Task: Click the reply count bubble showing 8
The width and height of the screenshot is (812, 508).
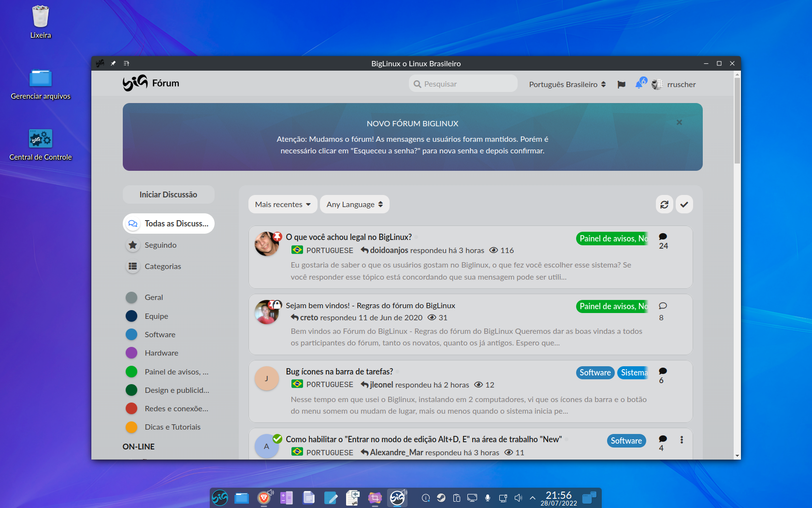Action: click(x=663, y=311)
